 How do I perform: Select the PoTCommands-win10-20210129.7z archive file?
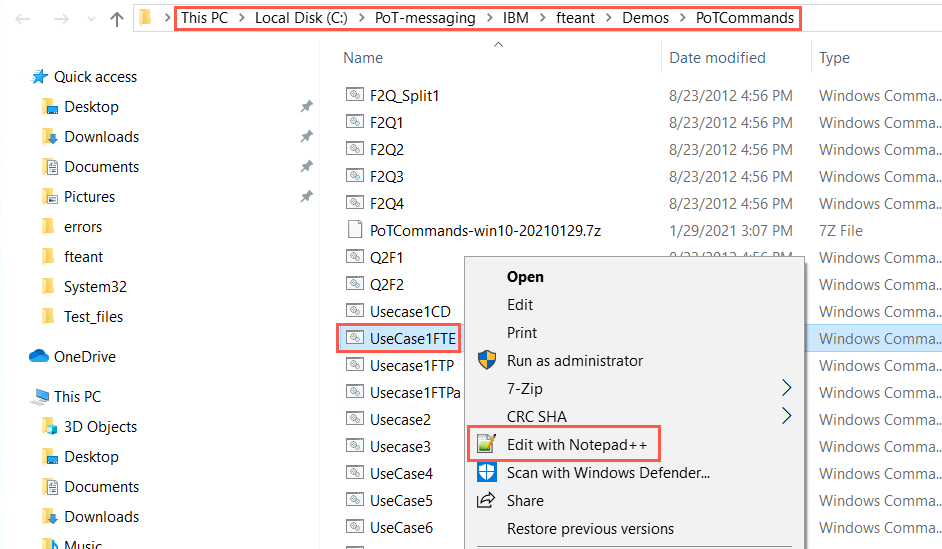coord(485,231)
